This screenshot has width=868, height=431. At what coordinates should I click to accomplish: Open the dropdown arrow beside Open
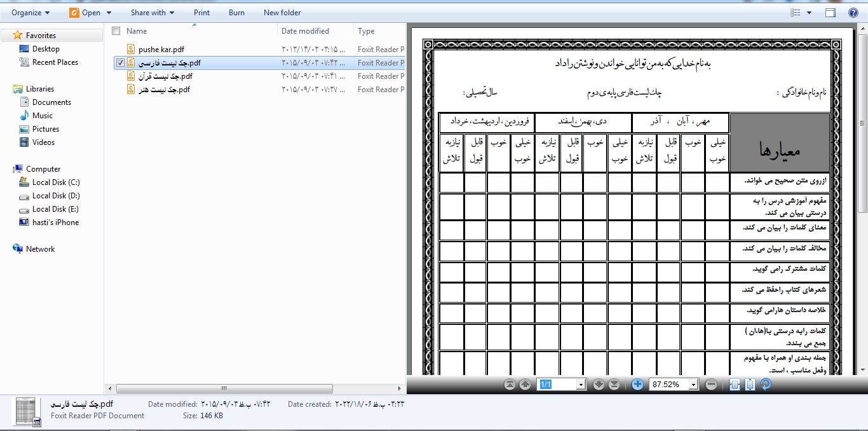click(109, 13)
